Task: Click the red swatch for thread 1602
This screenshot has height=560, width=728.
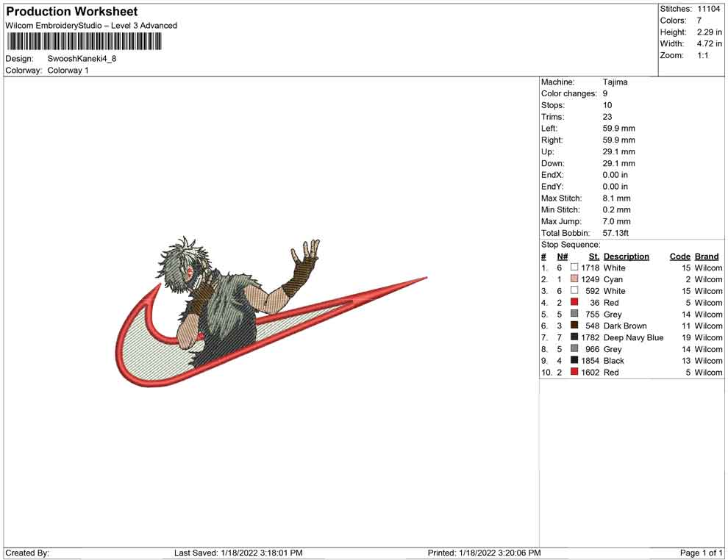Action: click(x=574, y=372)
